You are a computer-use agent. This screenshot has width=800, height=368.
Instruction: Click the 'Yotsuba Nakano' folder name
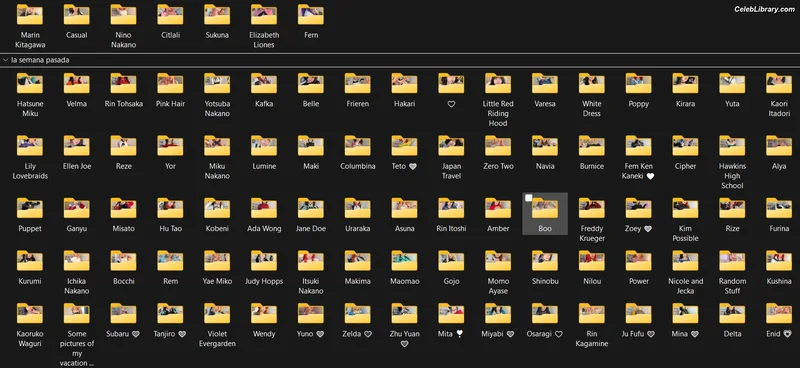217,109
